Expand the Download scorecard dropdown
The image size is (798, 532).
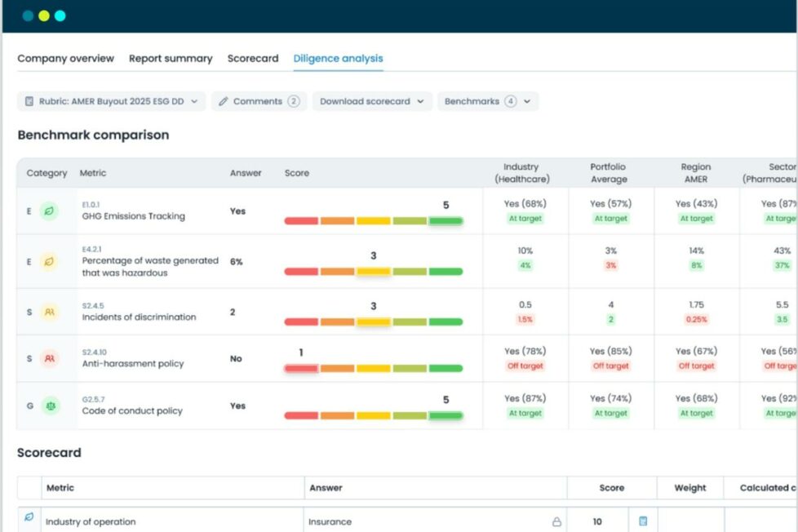click(x=371, y=102)
